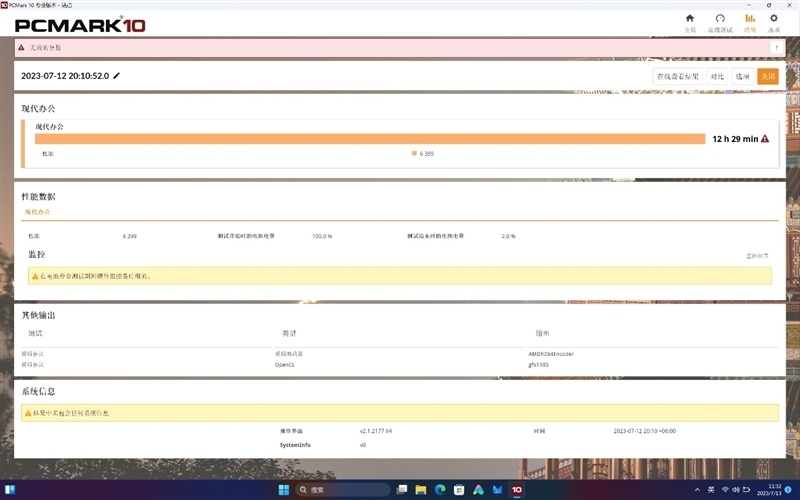This screenshot has height=500, width=800.
Task: Open the Windows Start menu in taskbar center
Action: (x=284, y=490)
